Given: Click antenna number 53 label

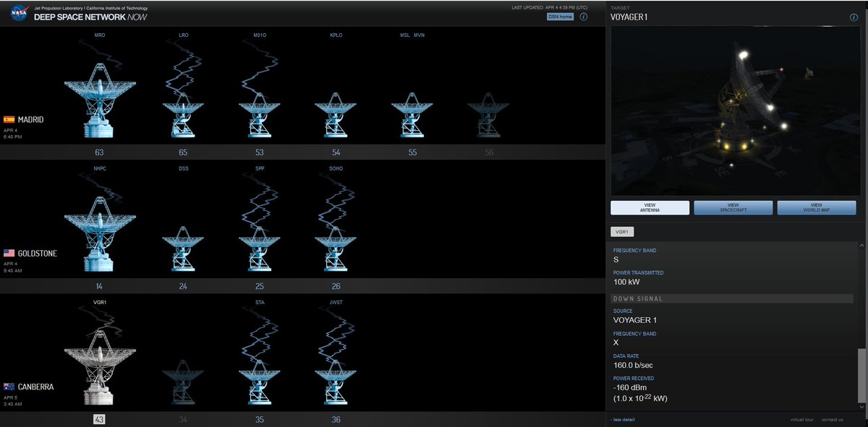Looking at the screenshot, I should (260, 152).
